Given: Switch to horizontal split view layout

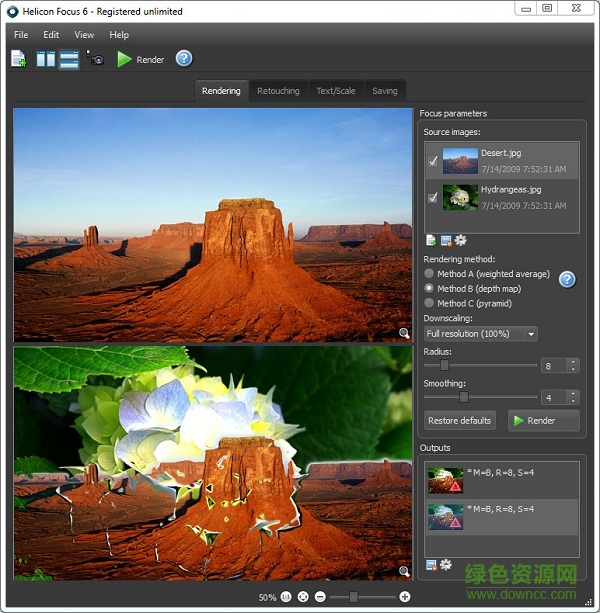Looking at the screenshot, I should point(69,59).
